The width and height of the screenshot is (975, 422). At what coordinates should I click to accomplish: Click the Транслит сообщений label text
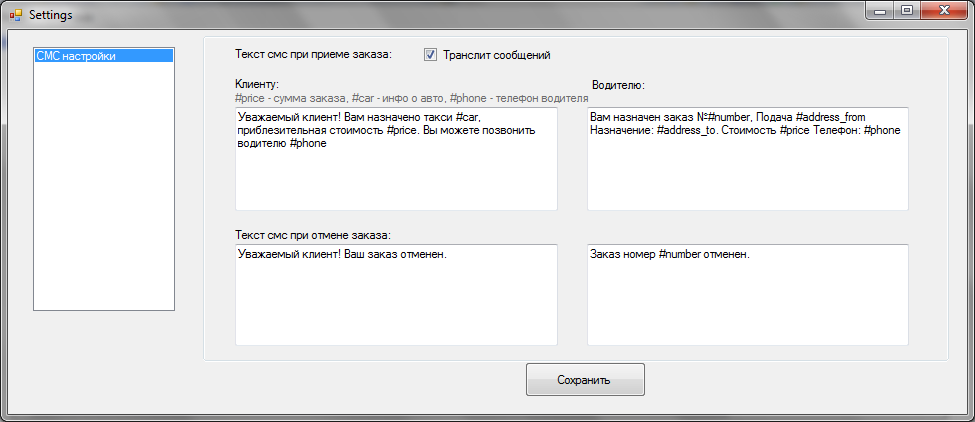(497, 55)
